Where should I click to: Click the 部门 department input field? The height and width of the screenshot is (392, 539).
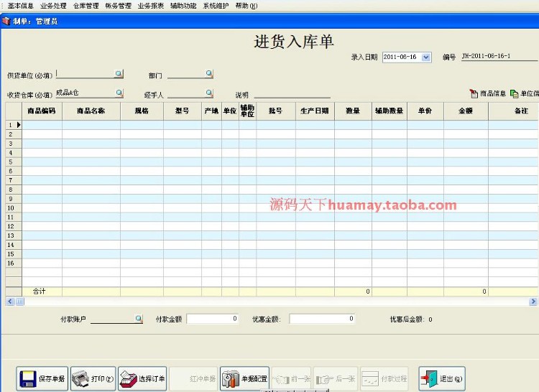(186, 74)
